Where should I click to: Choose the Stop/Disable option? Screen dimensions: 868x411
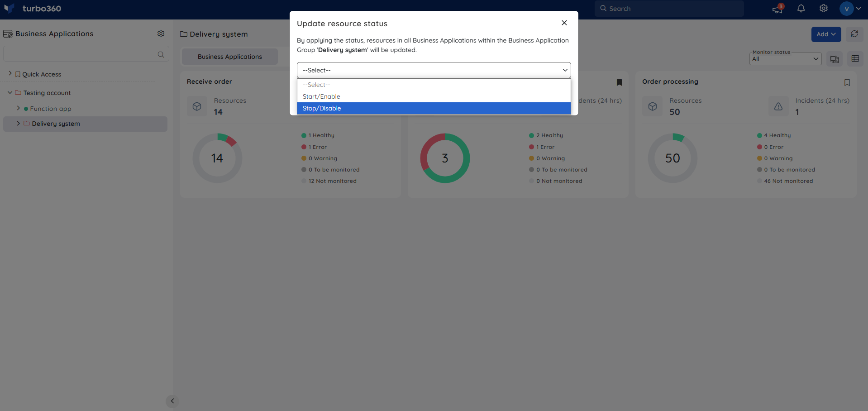click(434, 108)
